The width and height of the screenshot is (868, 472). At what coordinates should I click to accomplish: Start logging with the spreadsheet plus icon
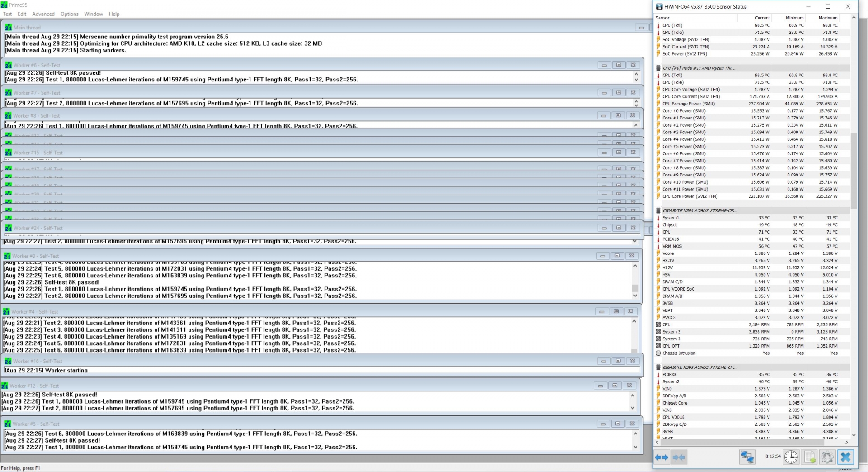[809, 457]
